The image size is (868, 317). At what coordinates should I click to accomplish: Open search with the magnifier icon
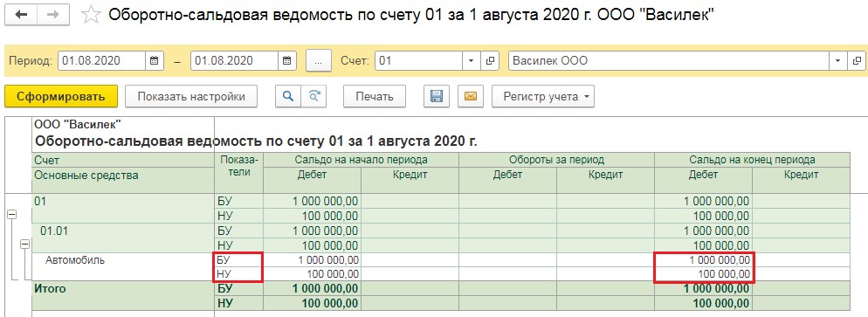coord(288,96)
